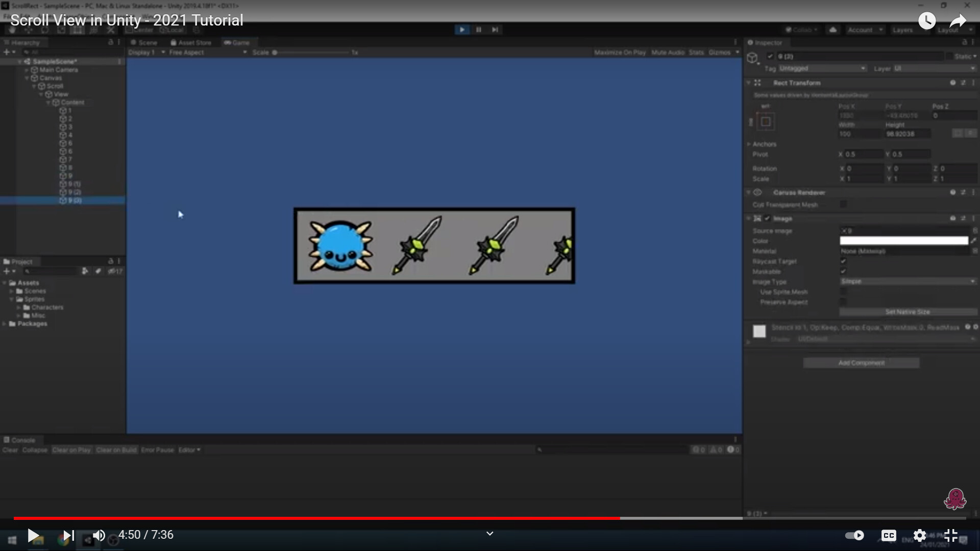This screenshot has height=551, width=980.
Task: Click the Set Native Size button
Action: pyautogui.click(x=908, y=312)
